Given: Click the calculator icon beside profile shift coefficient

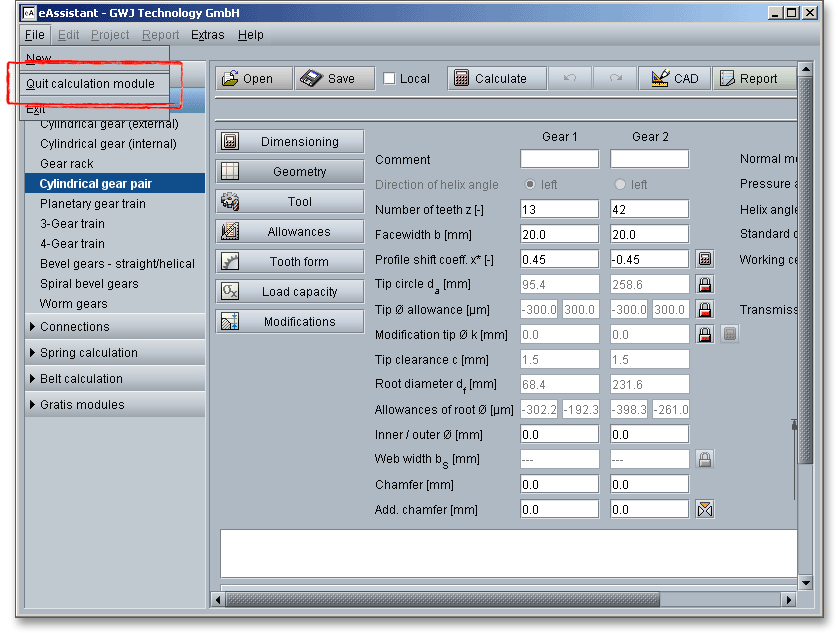Looking at the screenshot, I should coord(705,259).
